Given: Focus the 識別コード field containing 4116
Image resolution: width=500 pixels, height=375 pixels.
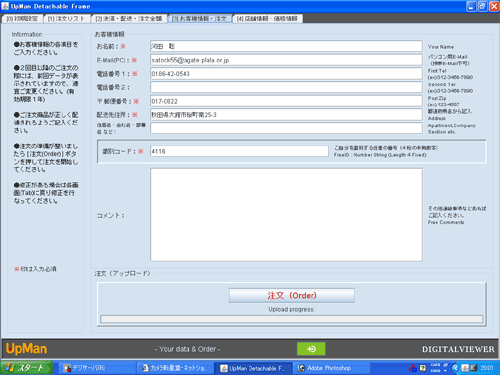Looking at the screenshot, I should coord(239,151).
